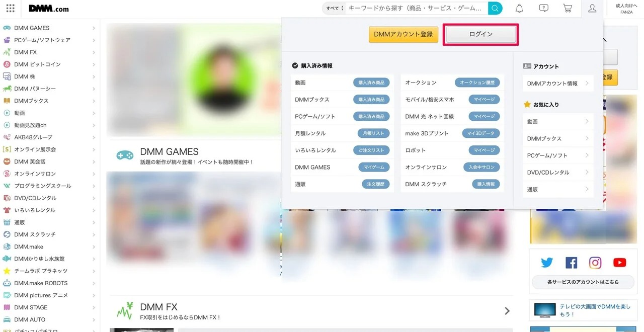Click the Instagram social icon
644x332 pixels.
pos(595,263)
